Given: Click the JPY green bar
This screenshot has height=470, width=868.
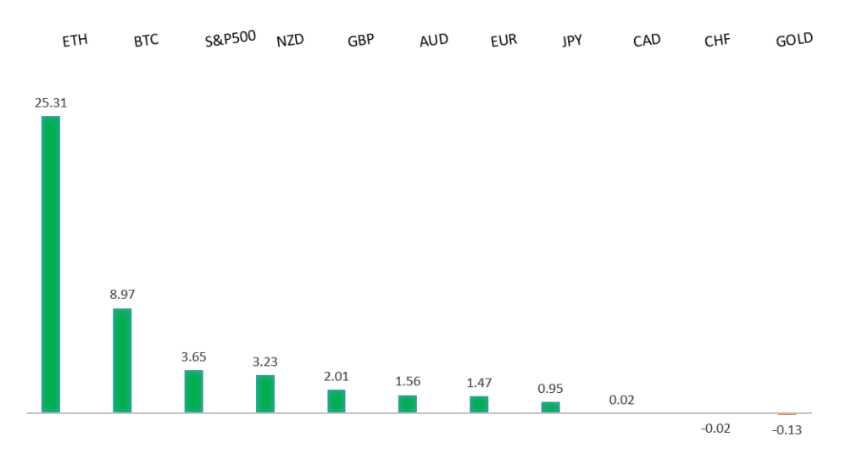Looking at the screenshot, I should point(550,407).
